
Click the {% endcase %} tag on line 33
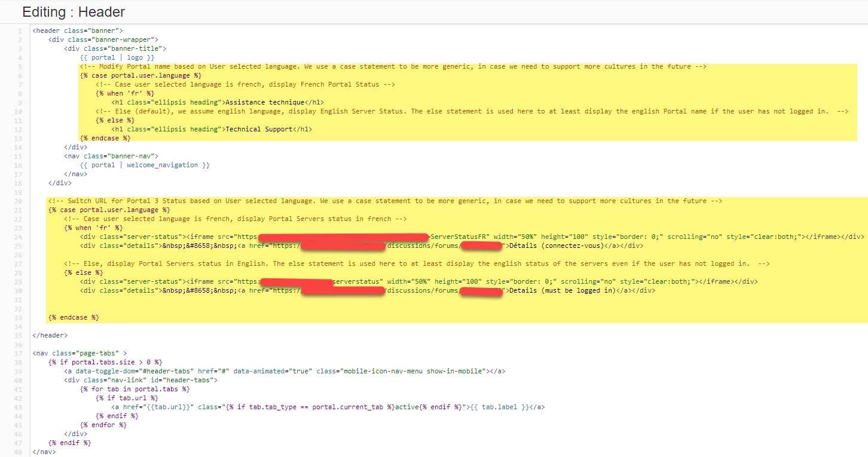pyautogui.click(x=74, y=317)
